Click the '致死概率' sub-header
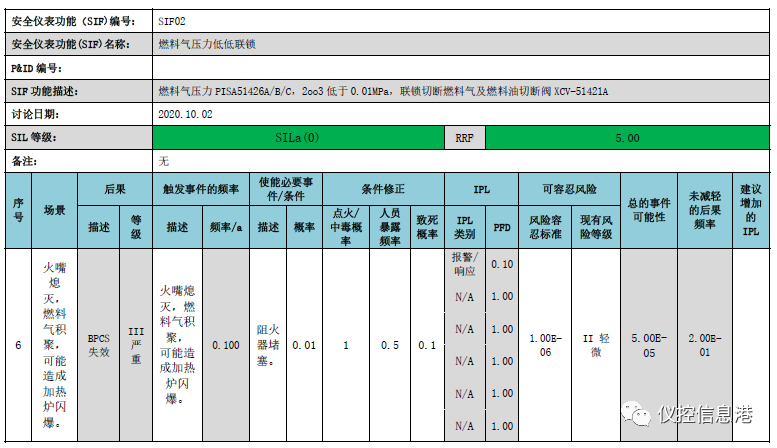The width and height of the screenshot is (777, 448). 427,227
